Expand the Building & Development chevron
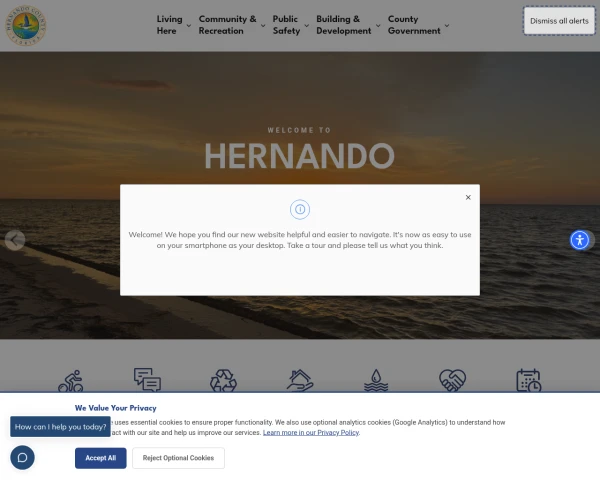This screenshot has width=600, height=480. click(x=378, y=26)
